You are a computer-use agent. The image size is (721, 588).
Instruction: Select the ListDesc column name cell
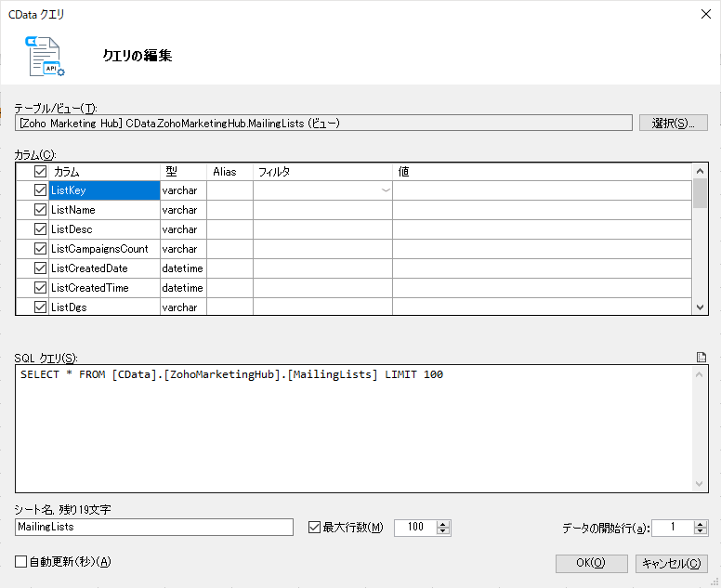[104, 229]
